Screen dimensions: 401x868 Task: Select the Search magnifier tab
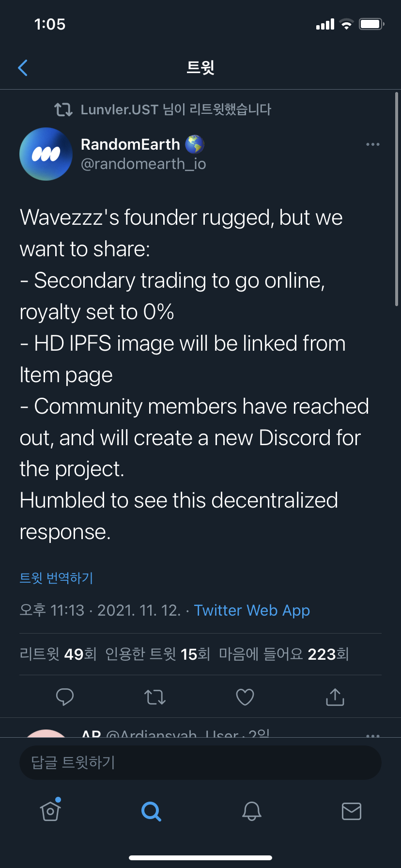pos(151,811)
